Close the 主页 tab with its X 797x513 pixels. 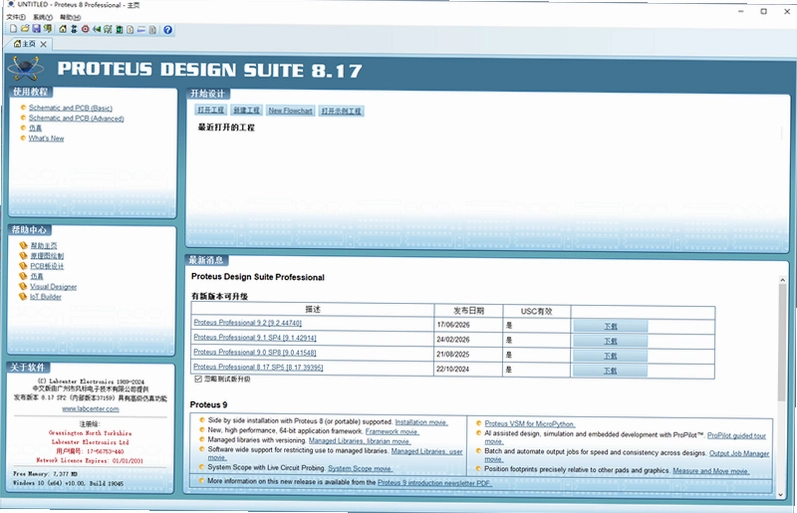[x=44, y=44]
